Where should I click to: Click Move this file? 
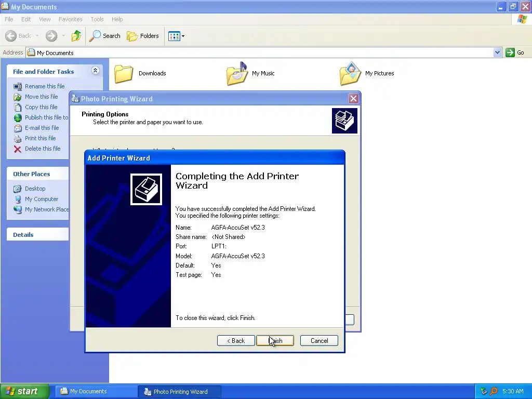pos(42,97)
